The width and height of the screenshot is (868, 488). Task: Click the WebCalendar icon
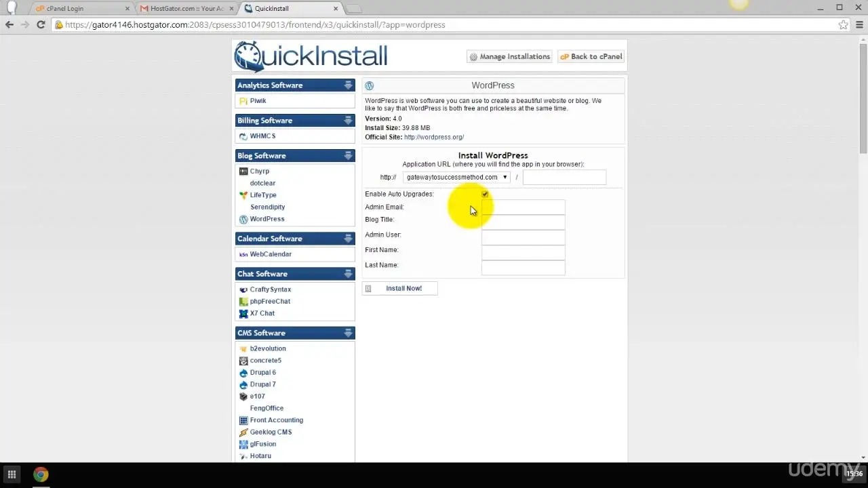click(243, 255)
